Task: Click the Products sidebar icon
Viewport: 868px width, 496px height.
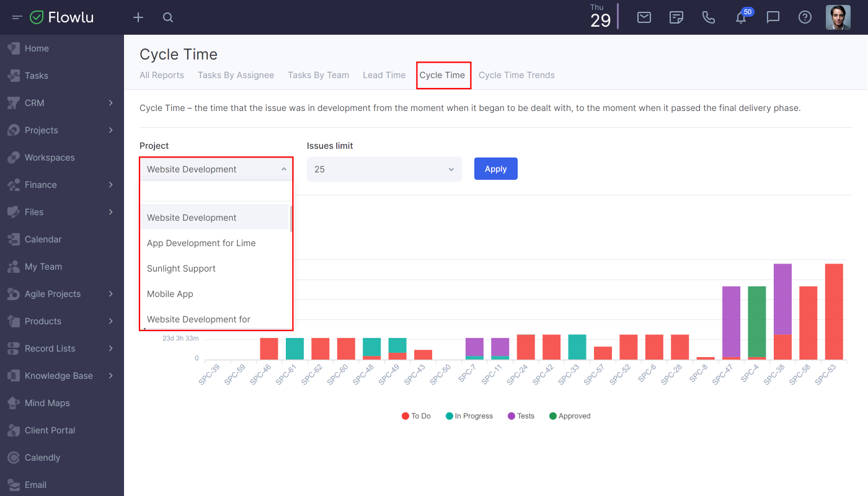Action: point(14,321)
